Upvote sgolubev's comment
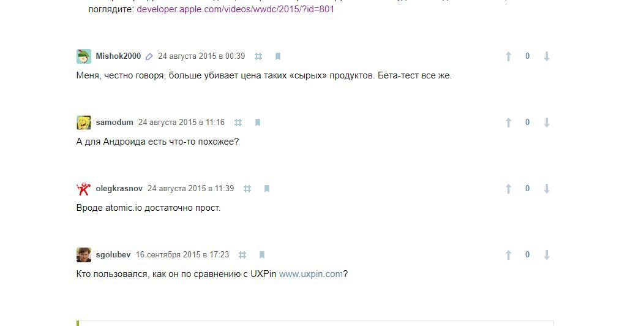The height and width of the screenshot is (326, 644). 508,255
